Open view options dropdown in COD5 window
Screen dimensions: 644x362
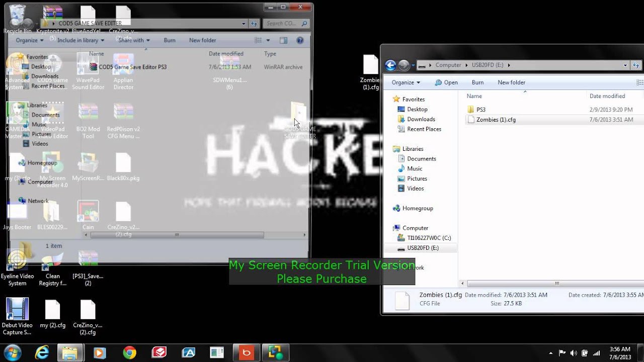268,40
